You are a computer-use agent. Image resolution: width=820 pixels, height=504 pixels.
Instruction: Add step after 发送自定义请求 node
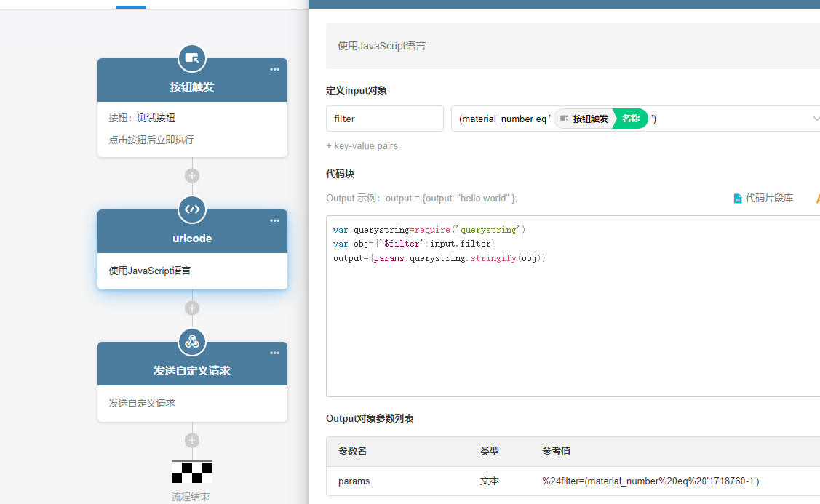click(192, 440)
